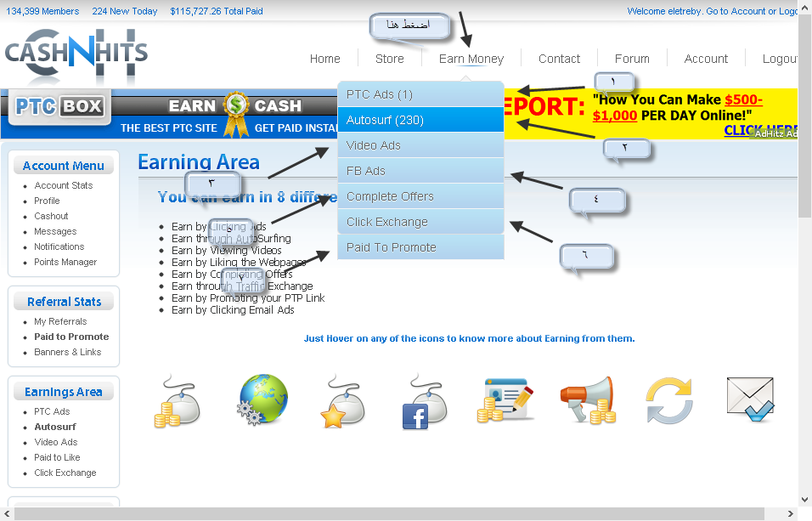Click the mouse with Facebook logo icon
Image resolution: width=812 pixels, height=521 pixels.
[x=425, y=403]
